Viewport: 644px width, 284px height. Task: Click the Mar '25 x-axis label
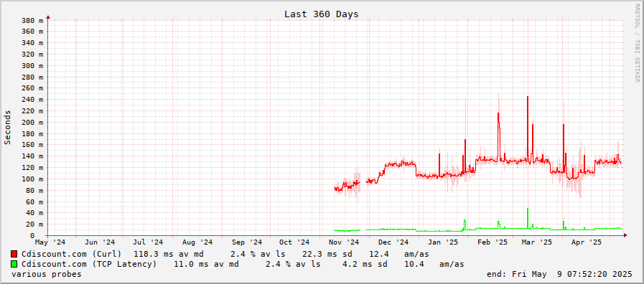pyautogui.click(x=537, y=242)
